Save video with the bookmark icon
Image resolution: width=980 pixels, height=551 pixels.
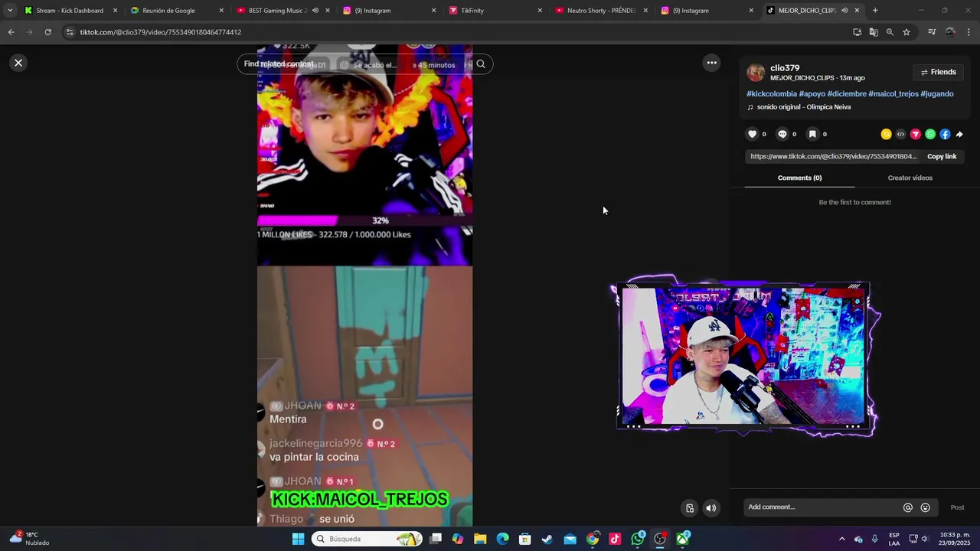[x=812, y=134]
